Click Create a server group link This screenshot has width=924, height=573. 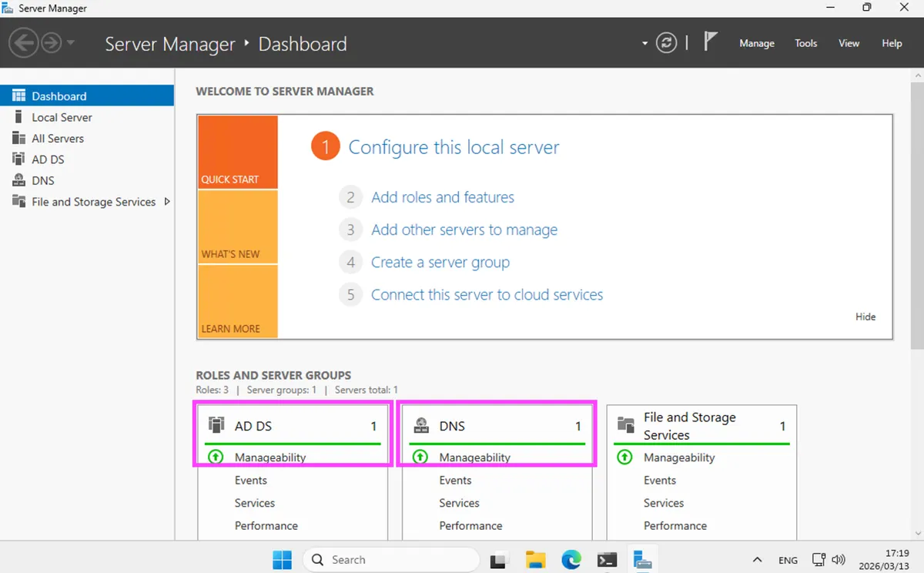(440, 262)
